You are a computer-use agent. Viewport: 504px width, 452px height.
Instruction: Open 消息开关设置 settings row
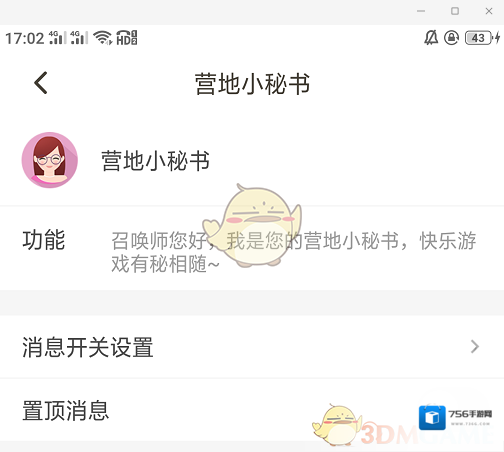click(x=252, y=347)
